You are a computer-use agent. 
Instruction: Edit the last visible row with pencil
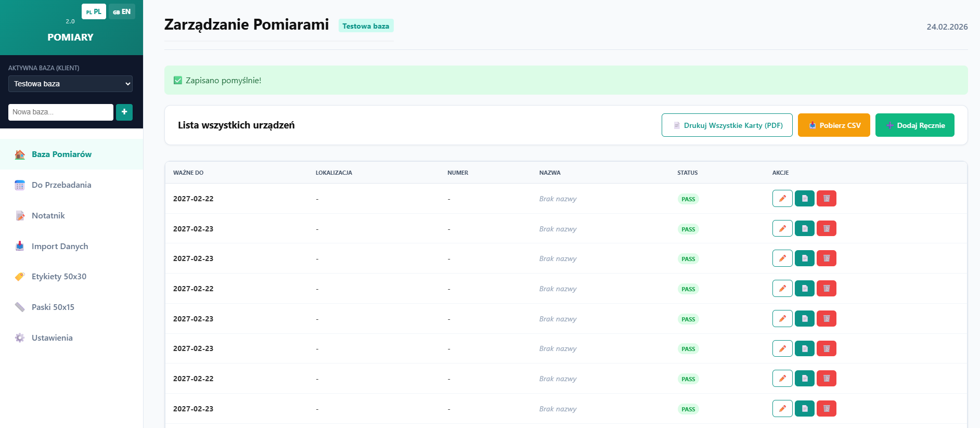(x=782, y=409)
